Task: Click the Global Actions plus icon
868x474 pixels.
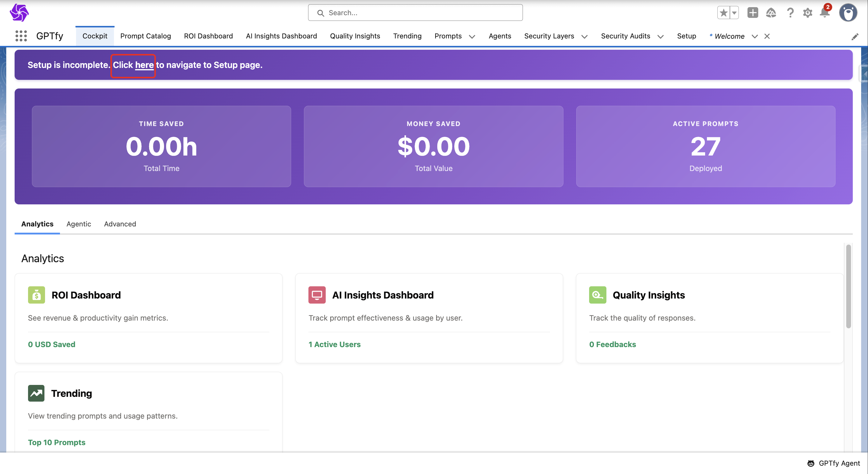Action: pyautogui.click(x=753, y=13)
